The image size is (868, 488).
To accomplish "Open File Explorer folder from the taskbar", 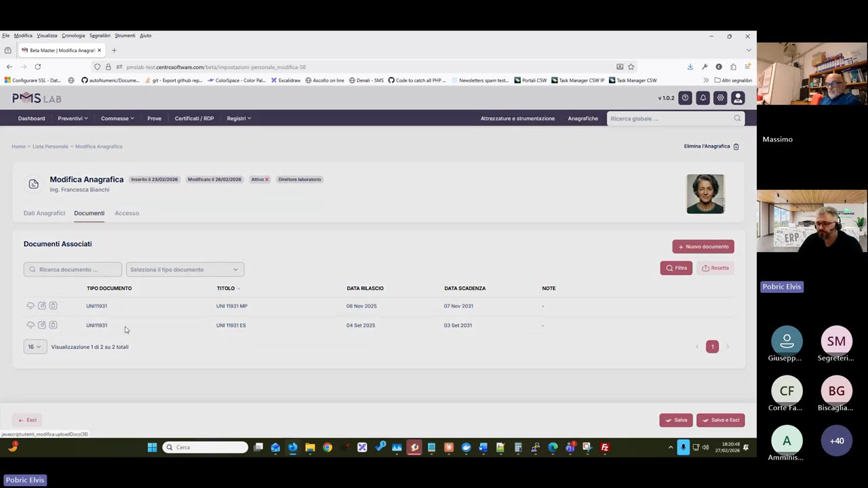I will click(310, 447).
